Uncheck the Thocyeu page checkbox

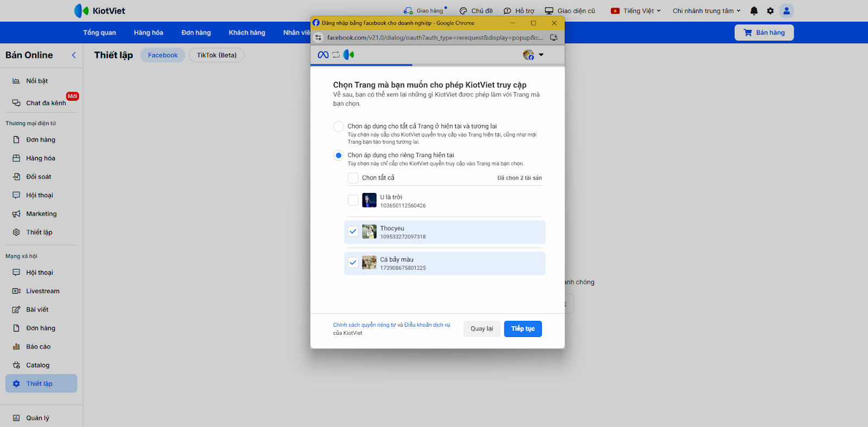(x=353, y=231)
